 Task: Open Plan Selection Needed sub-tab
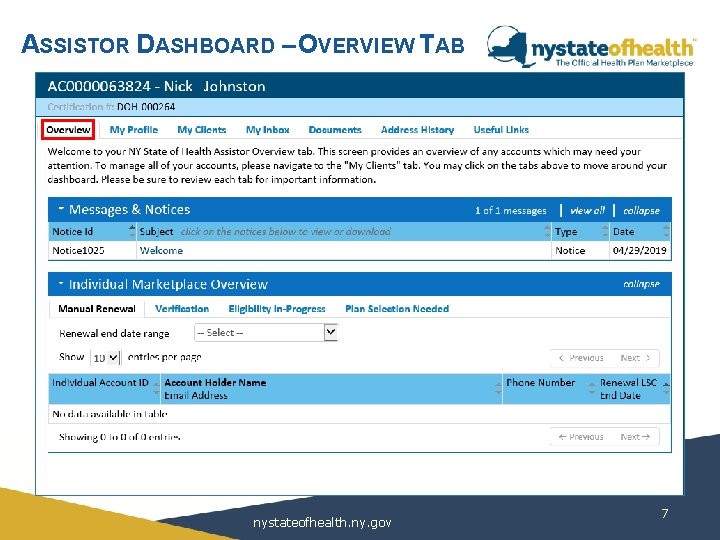(x=397, y=309)
